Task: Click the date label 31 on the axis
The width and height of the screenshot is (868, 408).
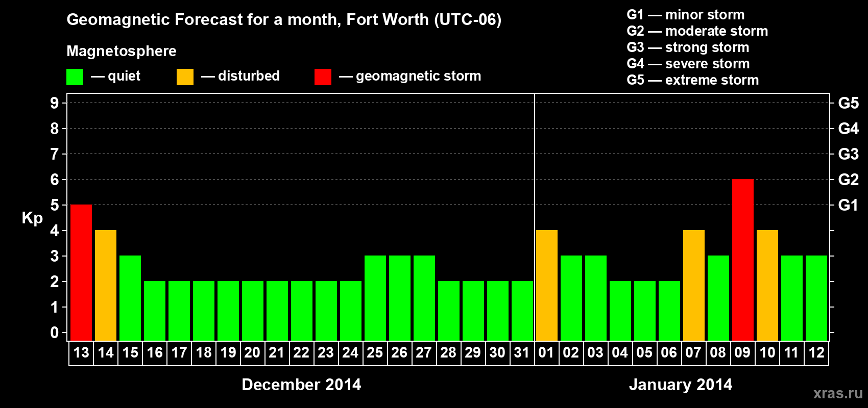Action: pyautogui.click(x=522, y=352)
